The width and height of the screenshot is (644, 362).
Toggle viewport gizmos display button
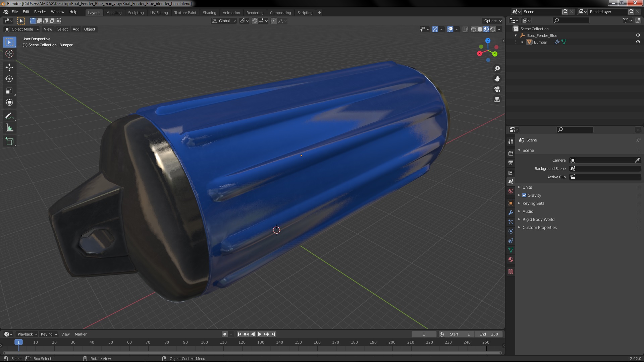435,29
